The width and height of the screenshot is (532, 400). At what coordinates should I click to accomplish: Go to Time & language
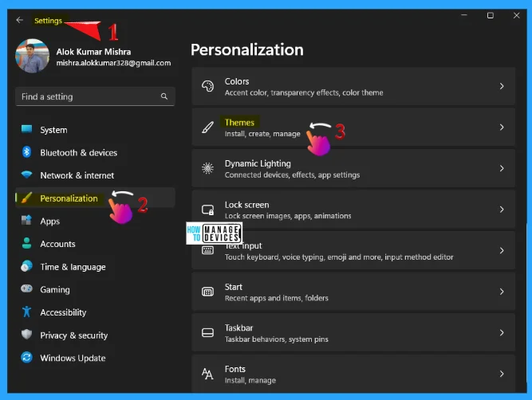coord(95,267)
